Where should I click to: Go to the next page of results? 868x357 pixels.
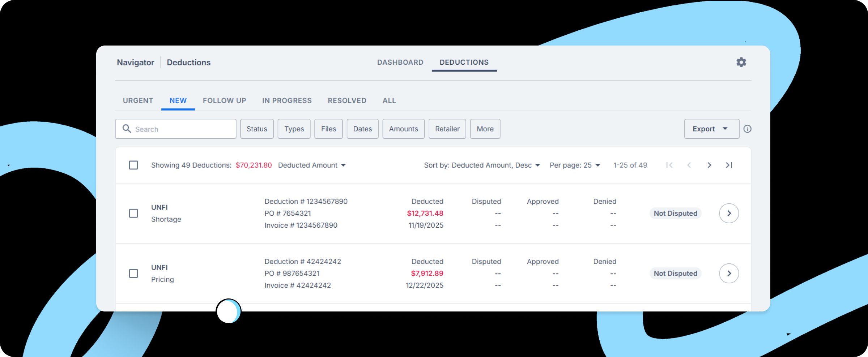pos(709,165)
